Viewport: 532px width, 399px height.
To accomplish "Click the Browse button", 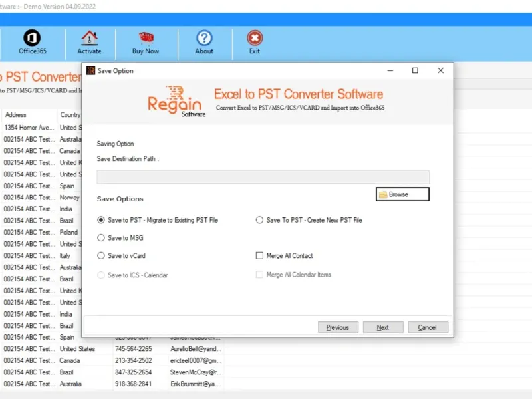I will click(402, 194).
